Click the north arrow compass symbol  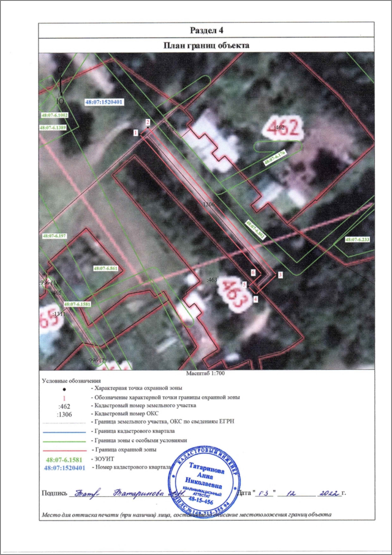(x=61, y=86)
